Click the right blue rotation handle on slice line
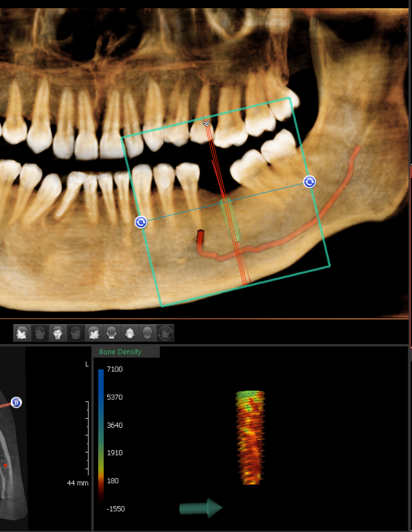Viewport: 412px width, 532px height. tap(310, 182)
